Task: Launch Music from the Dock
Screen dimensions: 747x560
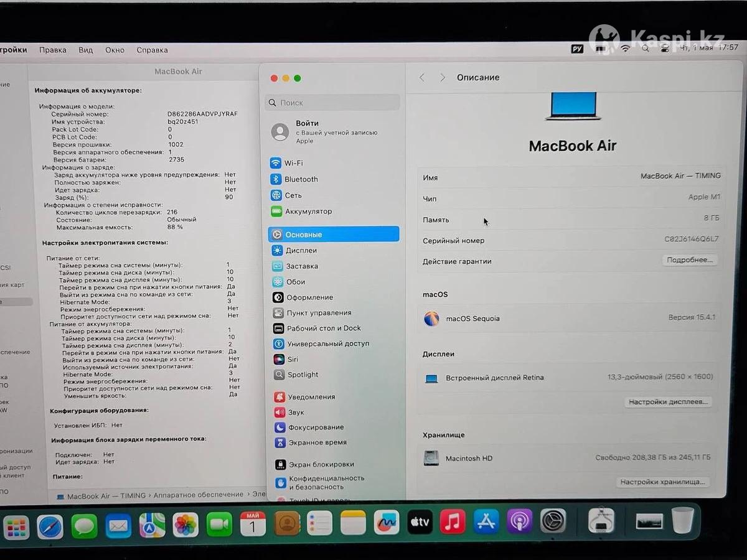Action: pos(453,521)
